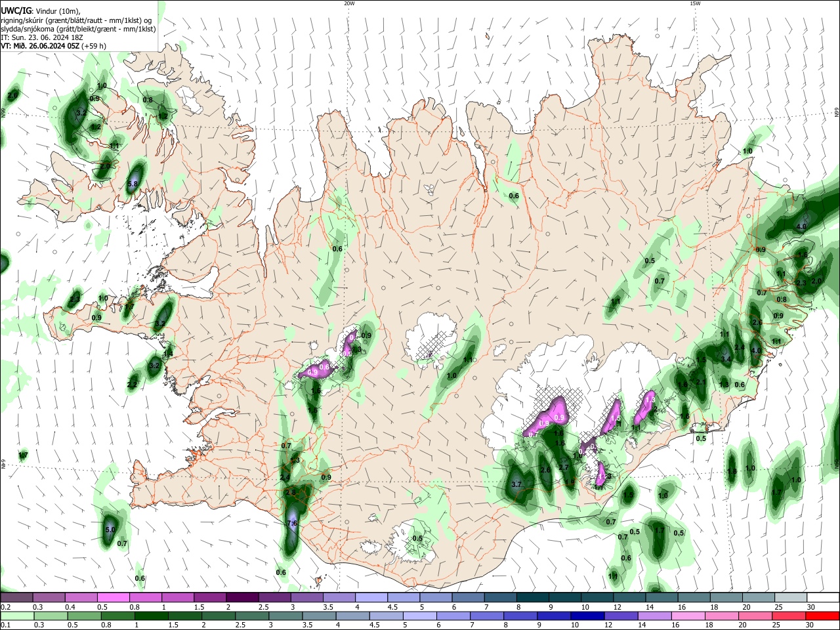
Task: Click the dark navy blue swatch in the rain scale
Action: pos(587,616)
